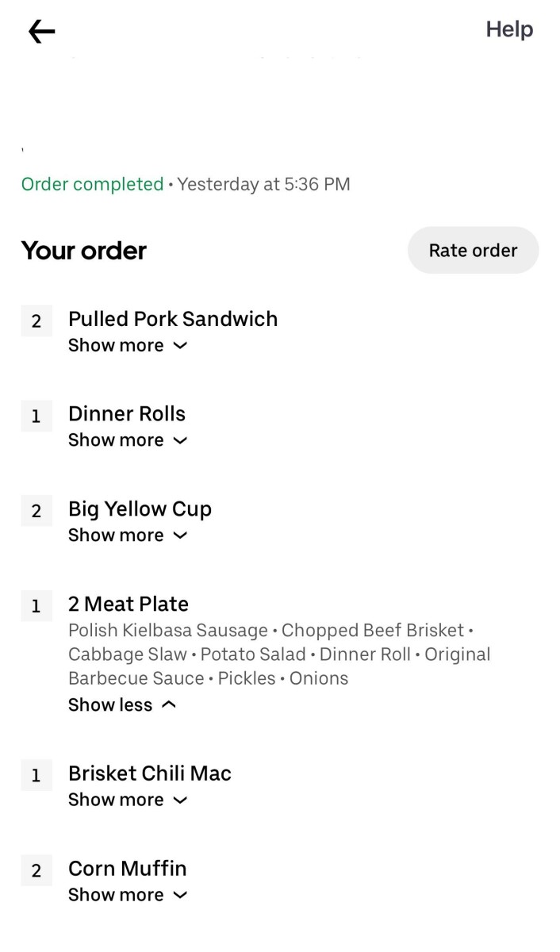Expand Show more under Corn Muffin
This screenshot has width=560, height=952.
pyautogui.click(x=128, y=895)
